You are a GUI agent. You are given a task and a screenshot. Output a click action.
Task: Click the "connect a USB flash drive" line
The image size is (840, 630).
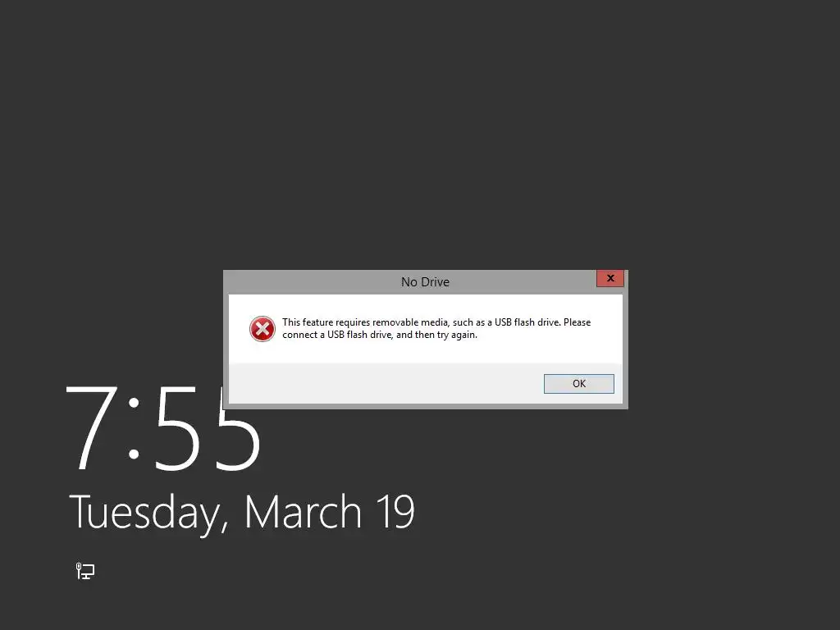tap(337, 335)
